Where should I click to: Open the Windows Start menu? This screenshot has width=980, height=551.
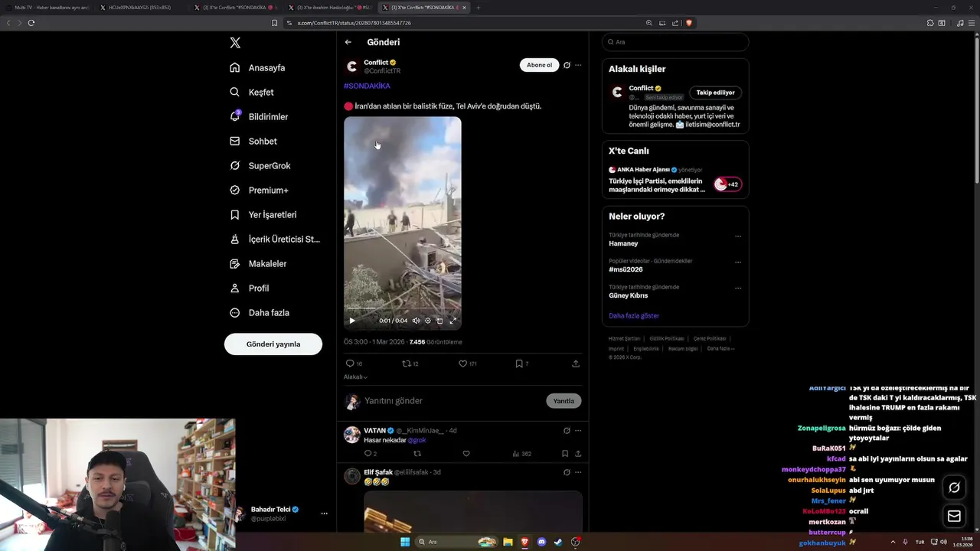[x=405, y=542]
